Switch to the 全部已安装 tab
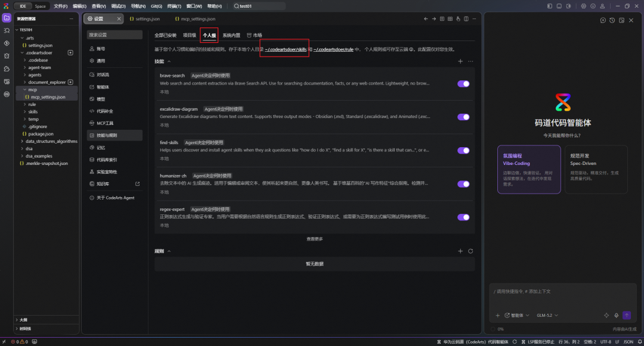 tap(165, 35)
